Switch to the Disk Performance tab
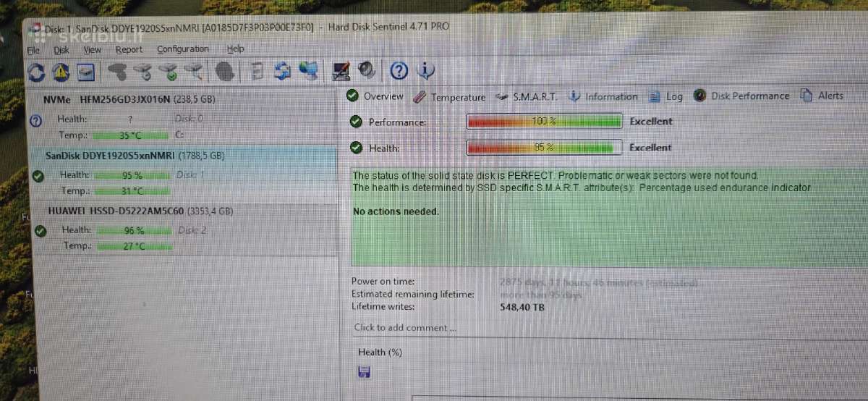This screenshot has height=401, width=868. click(x=741, y=96)
